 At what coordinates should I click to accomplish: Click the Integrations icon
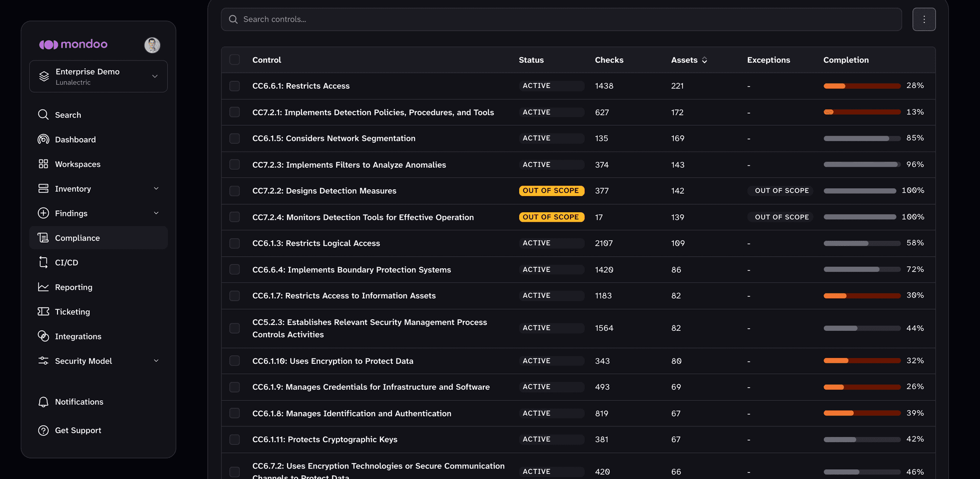(x=44, y=336)
